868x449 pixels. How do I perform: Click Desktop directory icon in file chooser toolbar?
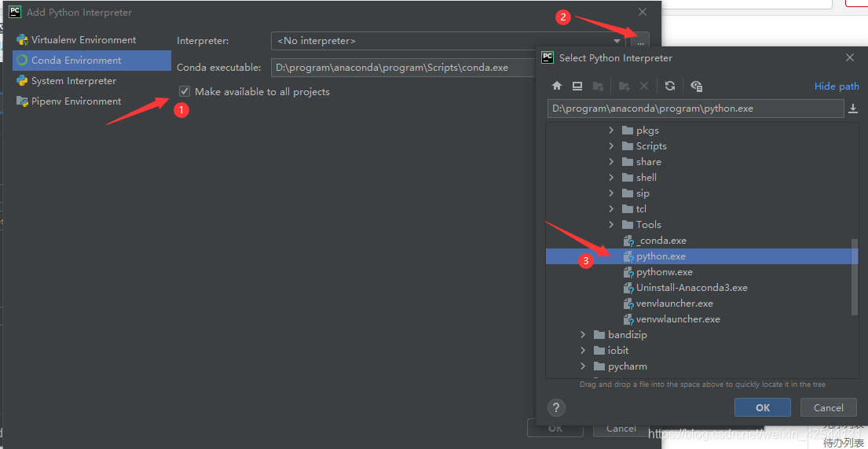click(577, 86)
